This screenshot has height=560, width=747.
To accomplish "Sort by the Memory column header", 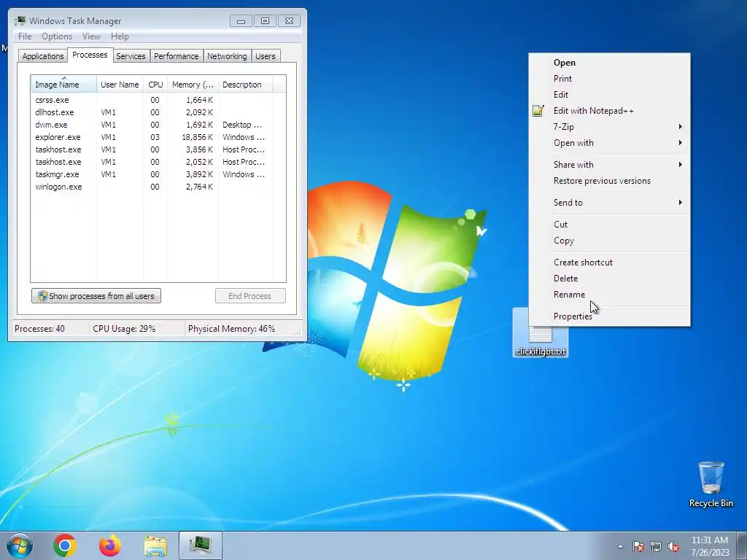I will [193, 85].
